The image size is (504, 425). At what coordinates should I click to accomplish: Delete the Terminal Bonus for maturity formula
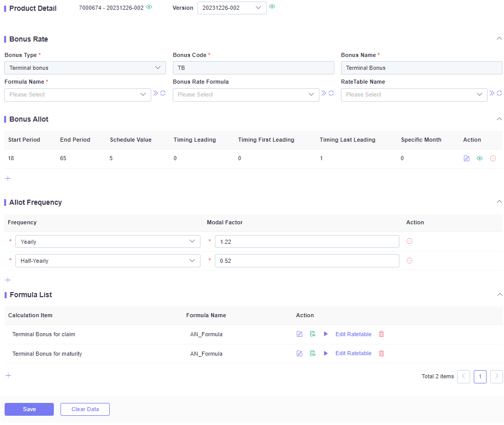coord(381,353)
